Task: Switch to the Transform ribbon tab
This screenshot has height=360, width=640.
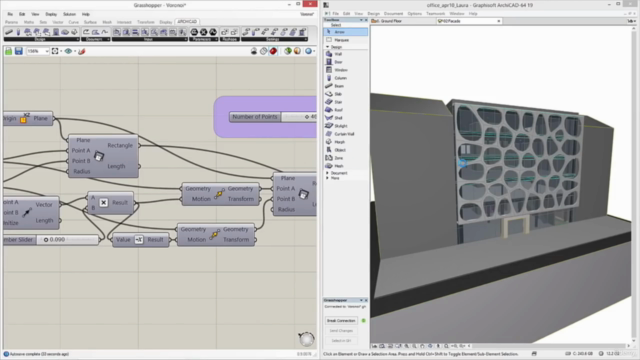Action: (146, 22)
